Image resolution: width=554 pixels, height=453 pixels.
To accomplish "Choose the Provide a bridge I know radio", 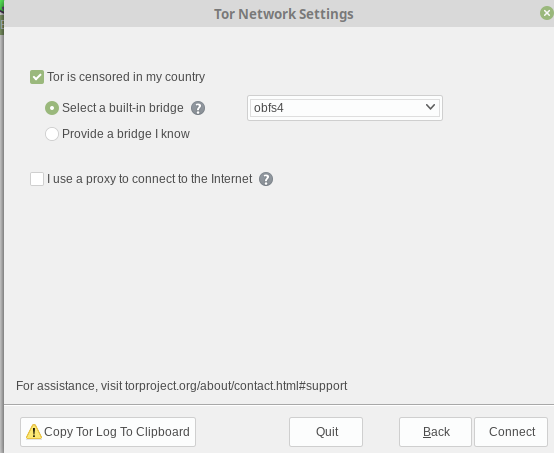I will click(x=52, y=134).
